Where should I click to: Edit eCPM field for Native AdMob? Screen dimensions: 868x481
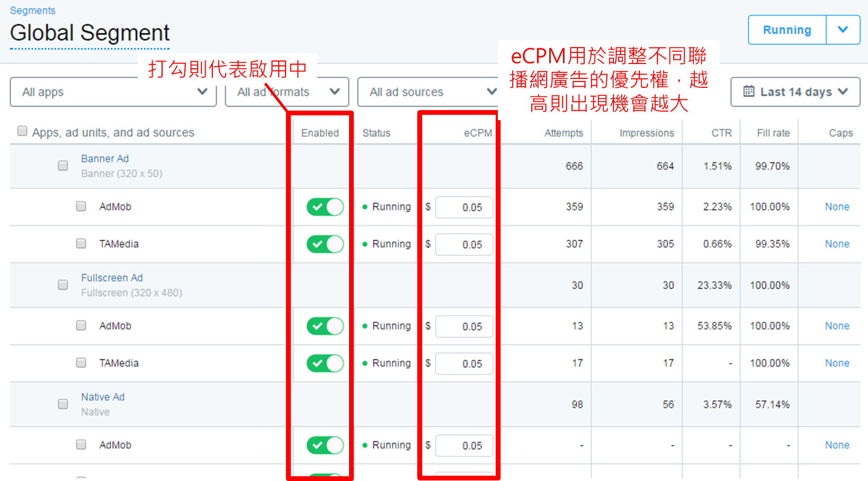click(x=464, y=446)
